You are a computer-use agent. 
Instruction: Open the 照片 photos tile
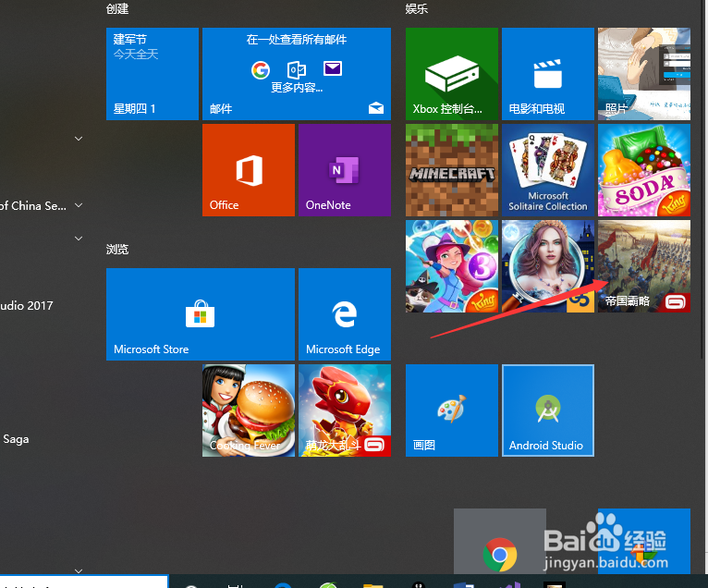(x=644, y=74)
